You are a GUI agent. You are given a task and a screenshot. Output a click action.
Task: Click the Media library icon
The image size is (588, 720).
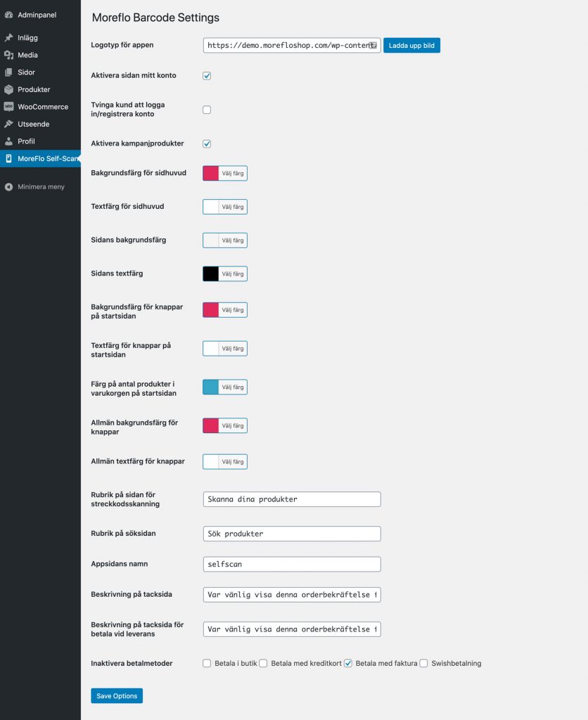coord(8,55)
